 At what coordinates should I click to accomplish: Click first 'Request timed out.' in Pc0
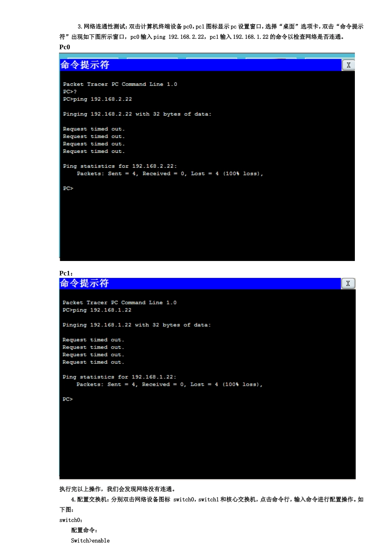tap(94, 129)
